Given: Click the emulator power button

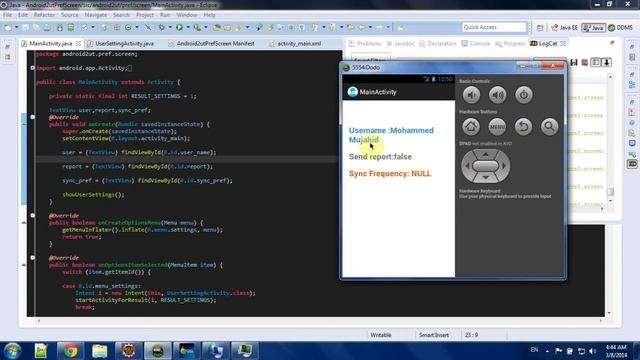Looking at the screenshot, I should point(524,95).
